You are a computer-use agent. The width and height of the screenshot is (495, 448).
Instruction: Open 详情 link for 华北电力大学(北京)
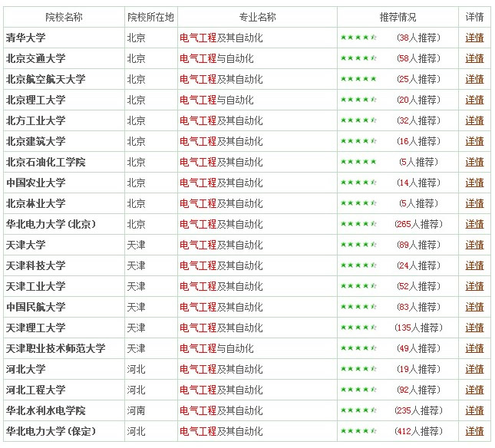tap(474, 224)
